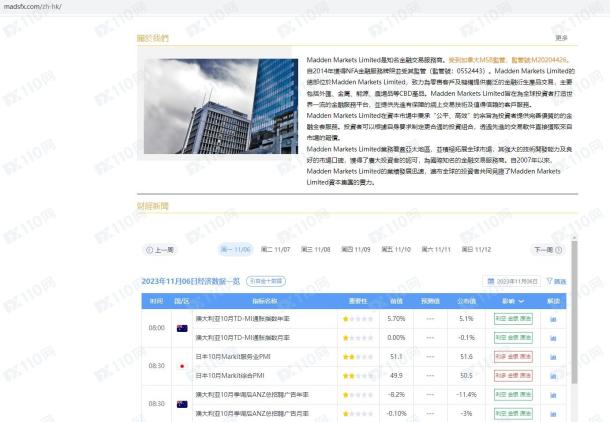Open chart icon for the 49.9 previous-value row
This screenshot has height=422, width=610.
pos(553,376)
